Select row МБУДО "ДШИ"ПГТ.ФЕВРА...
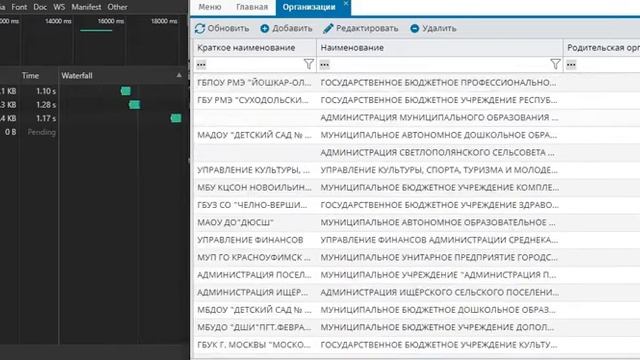Screen dimensions: 640x360 coord(416,328)
